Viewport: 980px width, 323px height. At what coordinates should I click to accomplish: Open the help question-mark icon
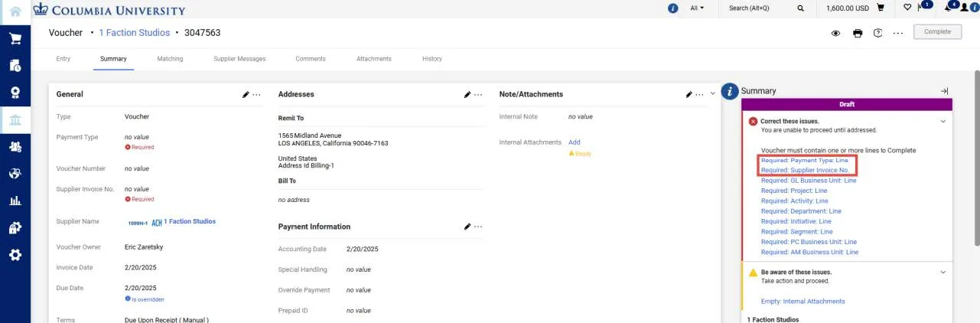(877, 33)
